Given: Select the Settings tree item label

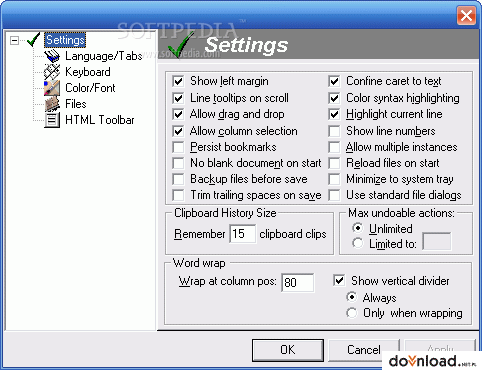Looking at the screenshot, I should pyautogui.click(x=65, y=40).
